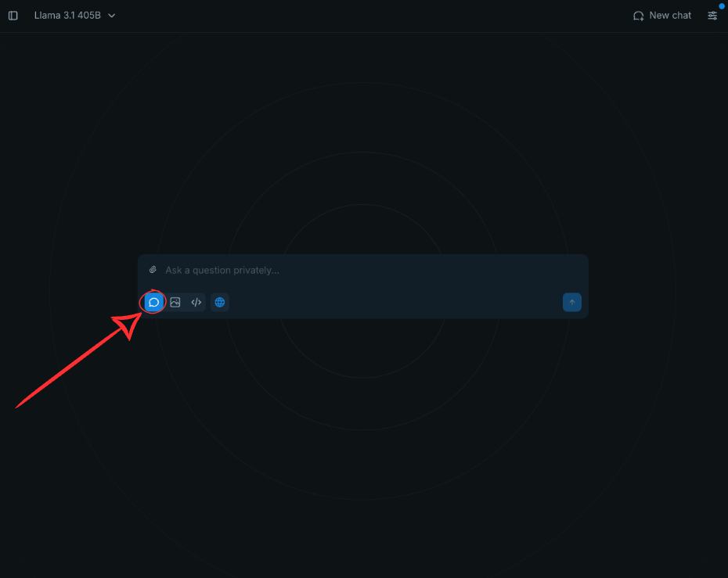Open the Llama 3.1 405B model selector
Image resolution: width=728 pixels, height=578 pixels.
click(x=74, y=16)
